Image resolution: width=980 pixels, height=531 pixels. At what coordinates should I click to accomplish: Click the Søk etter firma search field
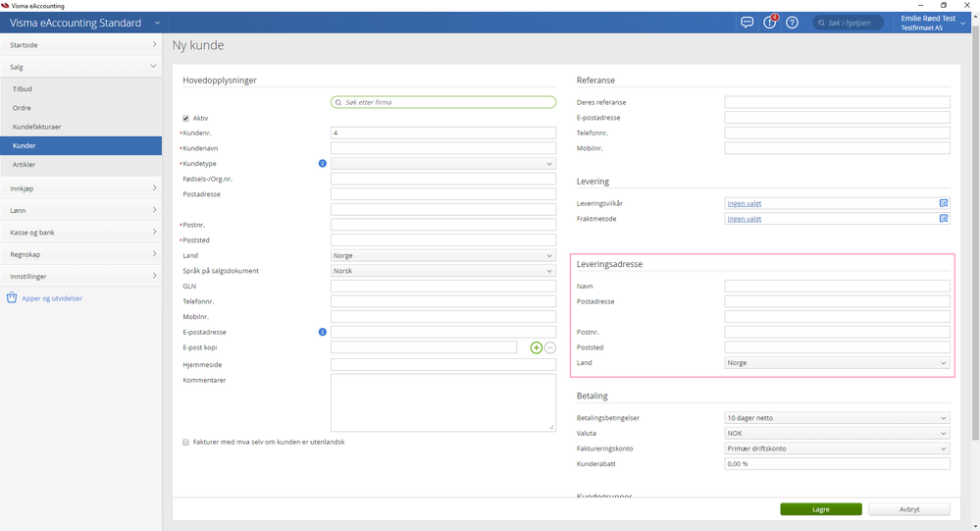(443, 102)
